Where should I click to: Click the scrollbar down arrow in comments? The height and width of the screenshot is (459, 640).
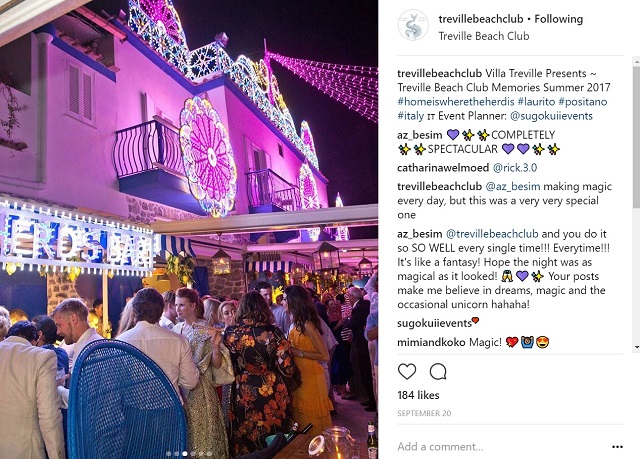pyautogui.click(x=636, y=347)
